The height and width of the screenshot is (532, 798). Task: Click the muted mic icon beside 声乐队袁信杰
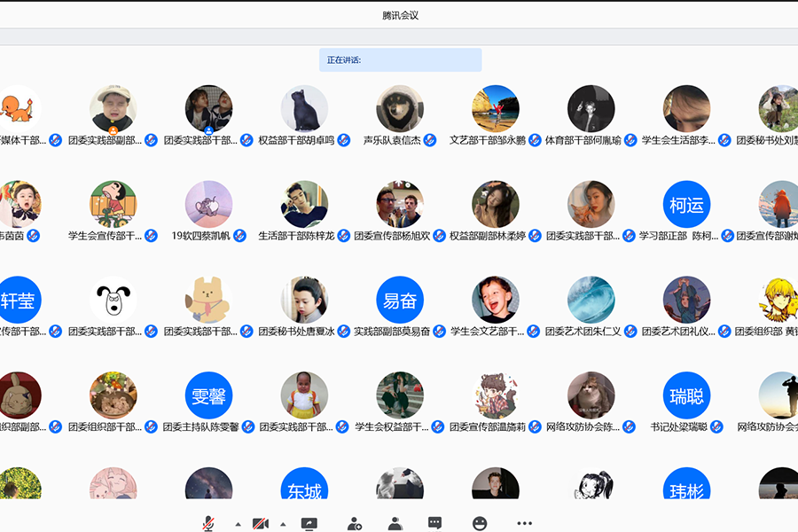(430, 140)
